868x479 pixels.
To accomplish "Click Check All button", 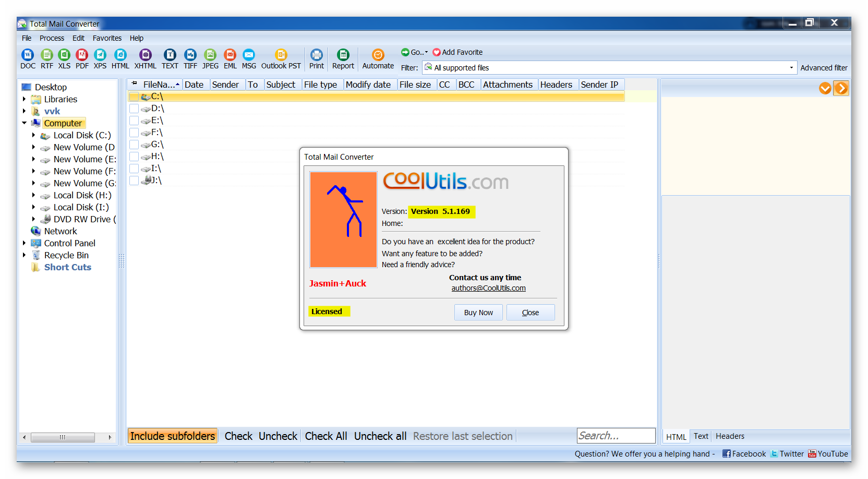I will click(x=326, y=436).
